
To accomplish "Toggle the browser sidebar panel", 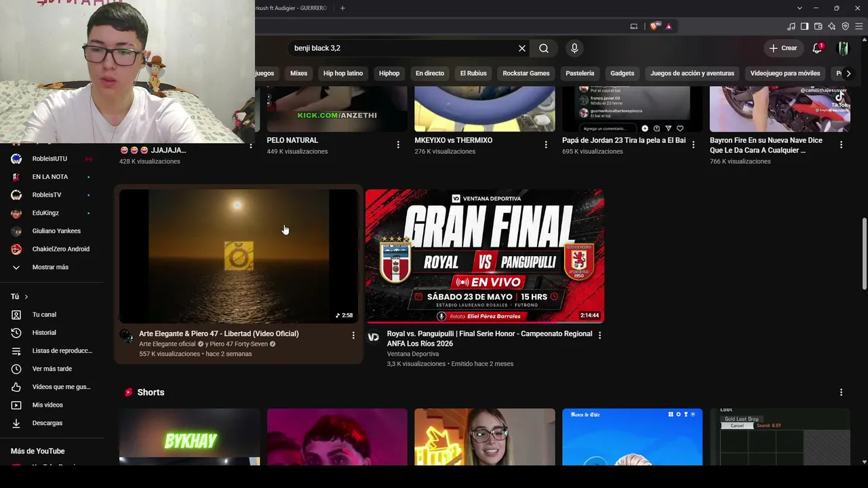I will tap(804, 26).
